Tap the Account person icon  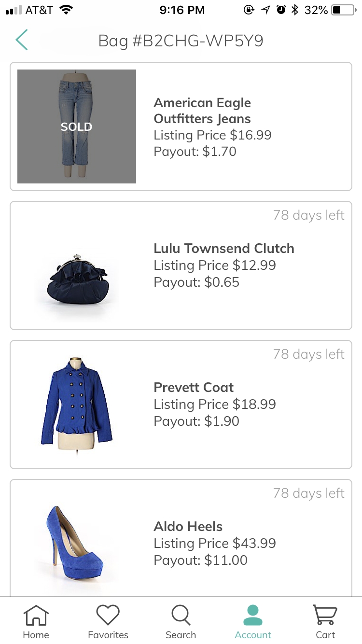[253, 616]
